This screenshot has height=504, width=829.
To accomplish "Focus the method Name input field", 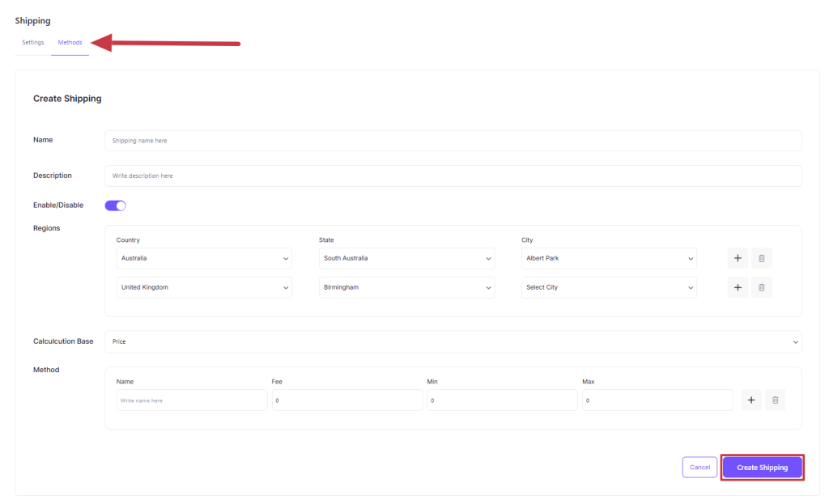I will click(191, 400).
